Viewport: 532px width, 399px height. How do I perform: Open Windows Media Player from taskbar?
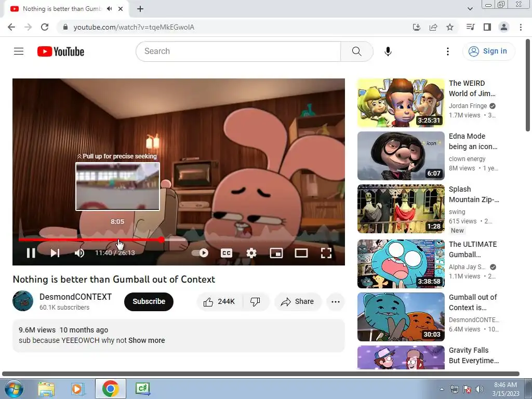click(x=77, y=389)
